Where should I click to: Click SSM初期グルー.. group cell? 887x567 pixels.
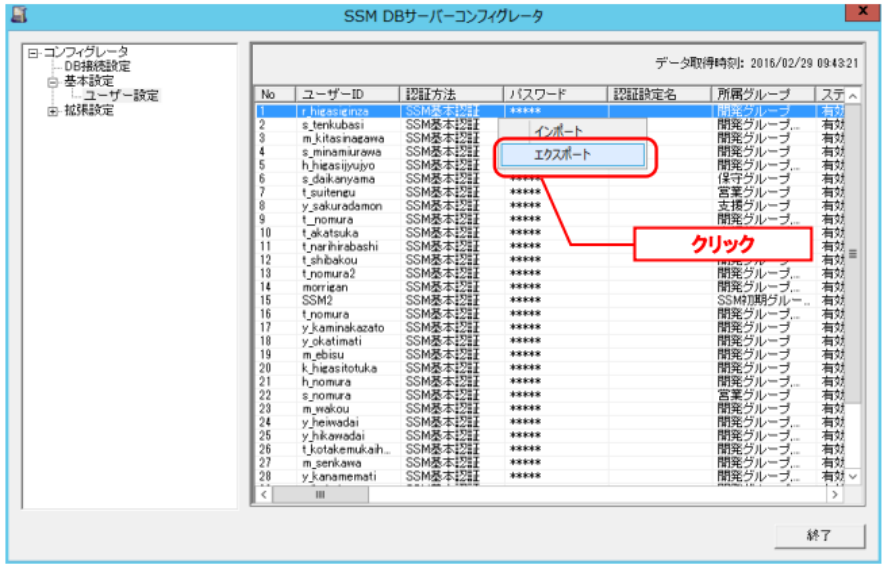click(x=763, y=300)
